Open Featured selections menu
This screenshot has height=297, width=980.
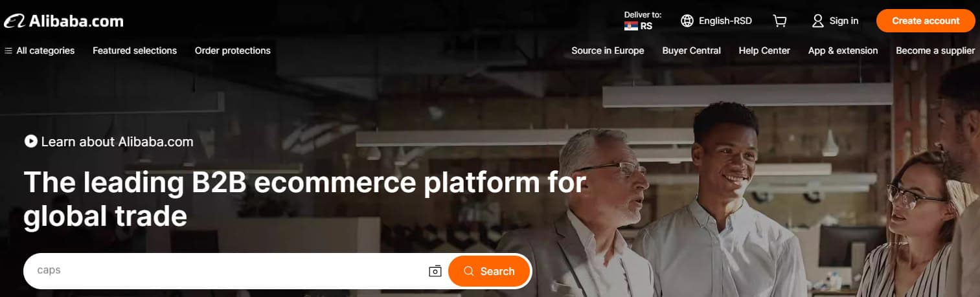[x=135, y=50]
